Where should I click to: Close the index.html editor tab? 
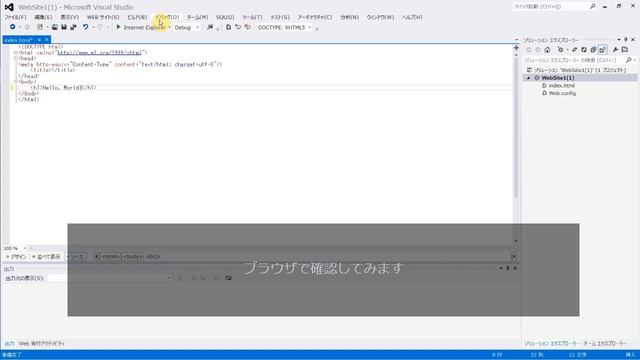click(x=47, y=40)
